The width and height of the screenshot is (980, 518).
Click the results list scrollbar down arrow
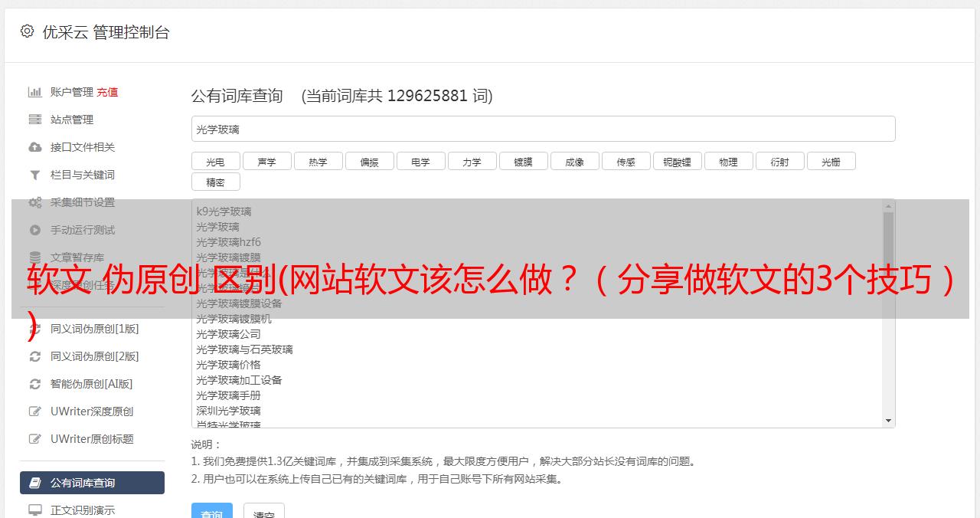[889, 421]
